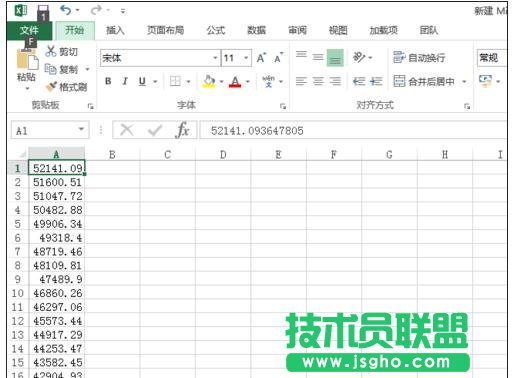This screenshot has width=513, height=378.
Task: Open the 审阅 (Review) tab
Action: 297,30
